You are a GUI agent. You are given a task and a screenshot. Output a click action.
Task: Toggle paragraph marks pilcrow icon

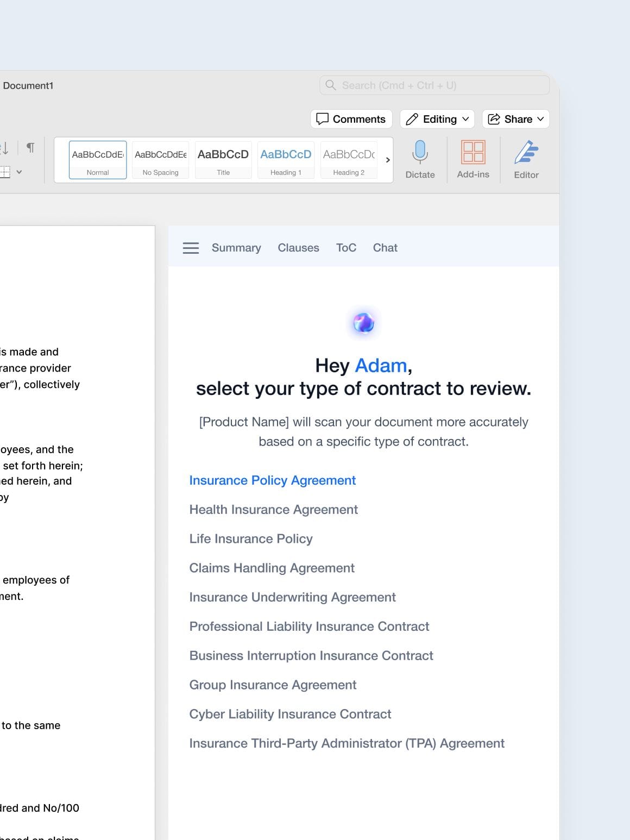30,148
